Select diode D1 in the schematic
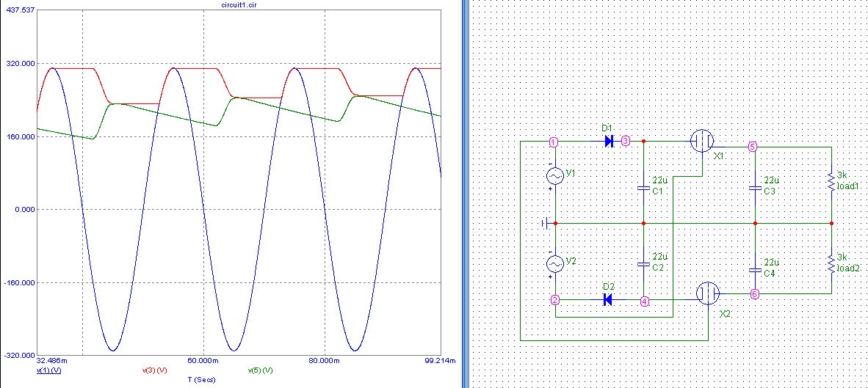Viewport: 868px width, 388px height. [609, 141]
